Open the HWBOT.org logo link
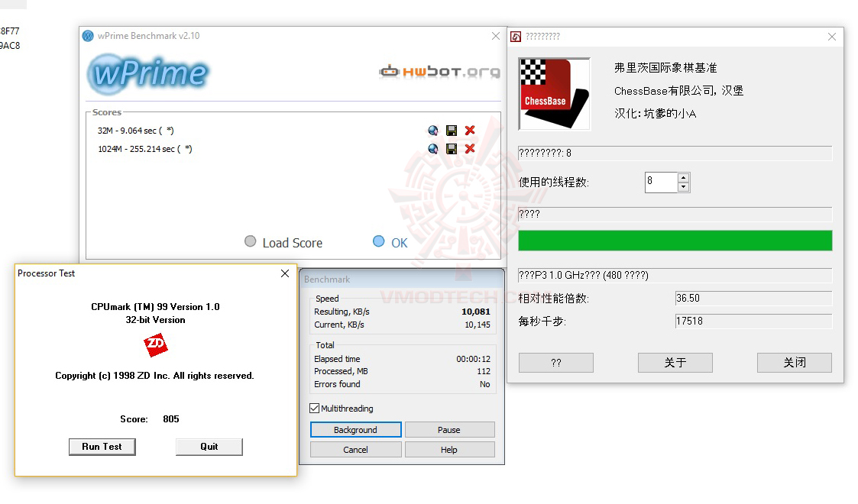Screen dimensions: 858x504 click(439, 72)
